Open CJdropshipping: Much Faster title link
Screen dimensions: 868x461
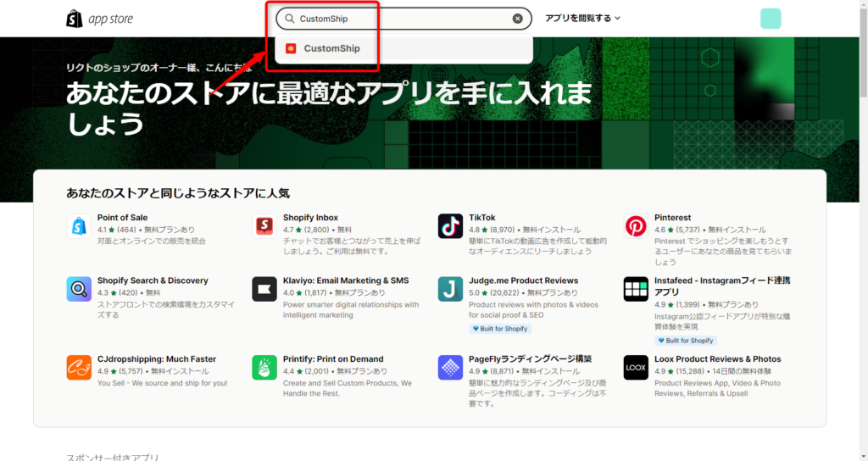coord(157,359)
